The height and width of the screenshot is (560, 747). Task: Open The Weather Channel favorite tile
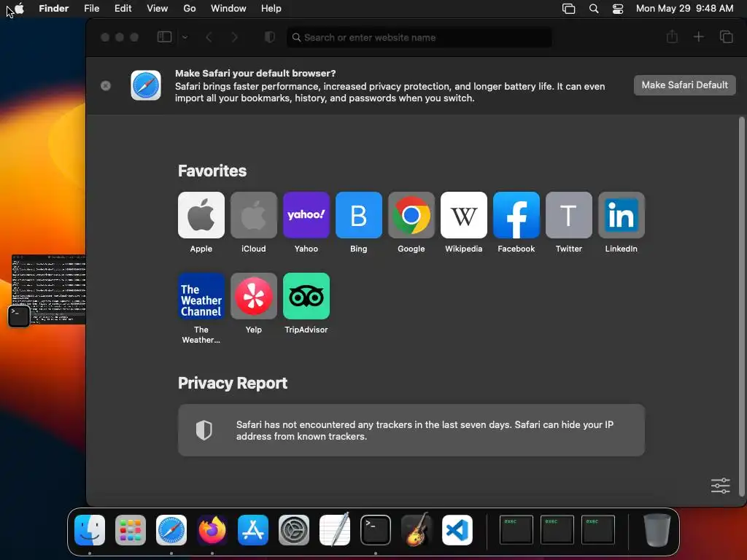[201, 296]
